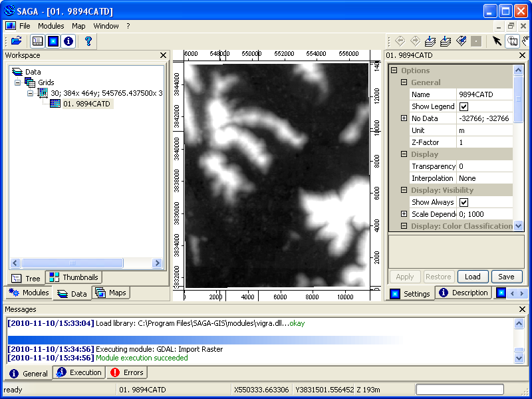The height and width of the screenshot is (399, 532).
Task: Expand the No Data property
Action: pos(404,118)
